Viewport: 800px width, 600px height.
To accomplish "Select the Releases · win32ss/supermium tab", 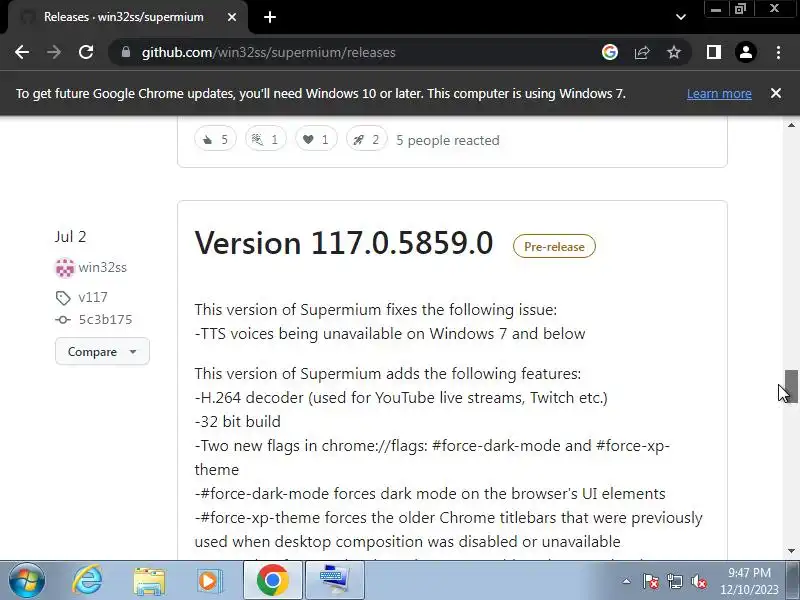I will coord(123,17).
